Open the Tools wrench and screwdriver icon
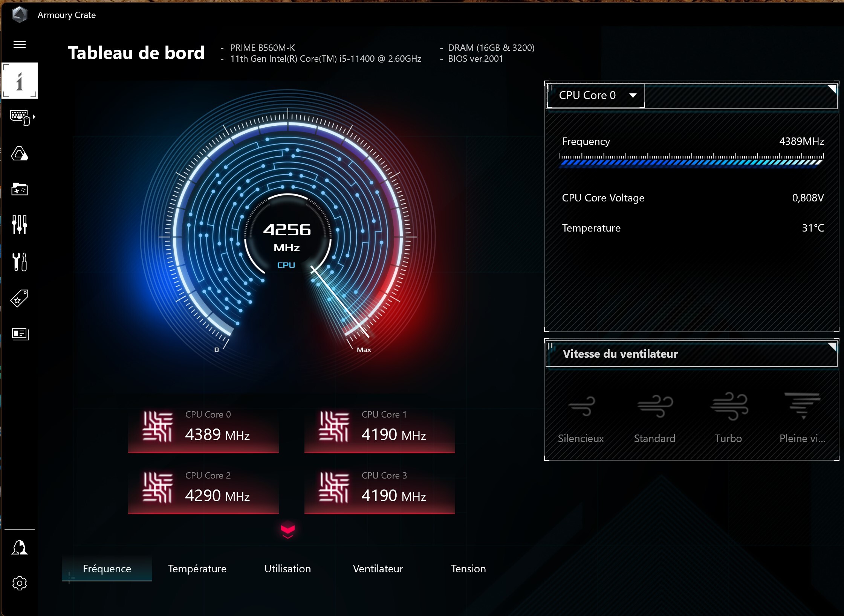 point(20,262)
